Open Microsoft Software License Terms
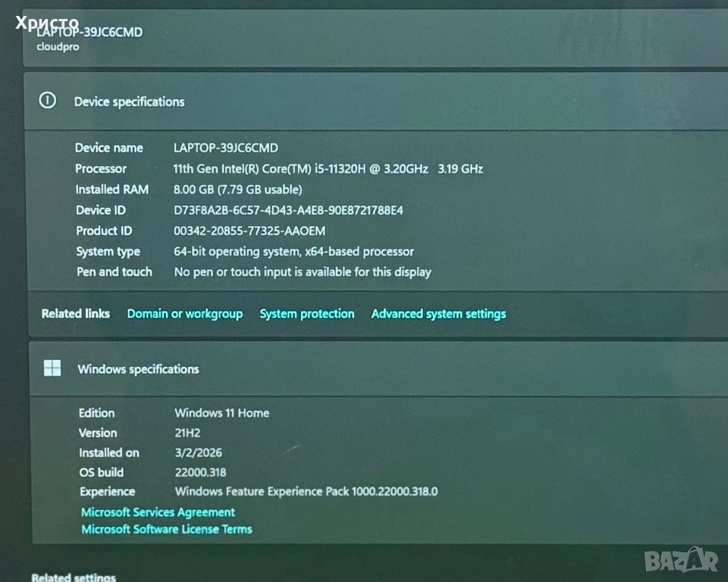 [x=166, y=529]
